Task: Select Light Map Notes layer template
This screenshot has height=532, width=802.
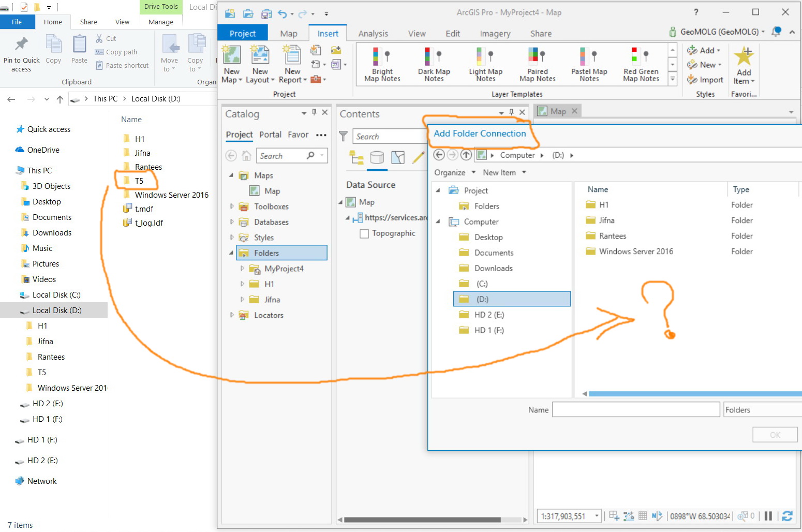Action: point(486,64)
